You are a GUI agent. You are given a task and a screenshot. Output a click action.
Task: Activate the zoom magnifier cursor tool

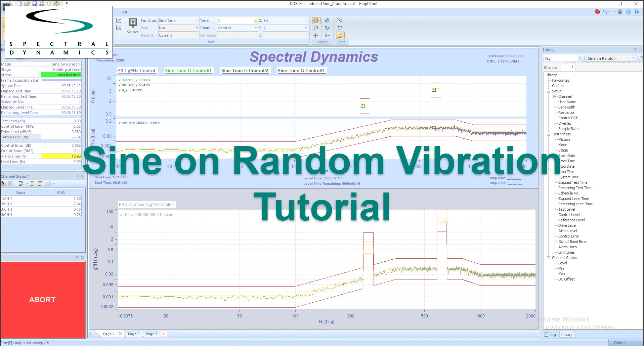pyautogui.click(x=316, y=28)
